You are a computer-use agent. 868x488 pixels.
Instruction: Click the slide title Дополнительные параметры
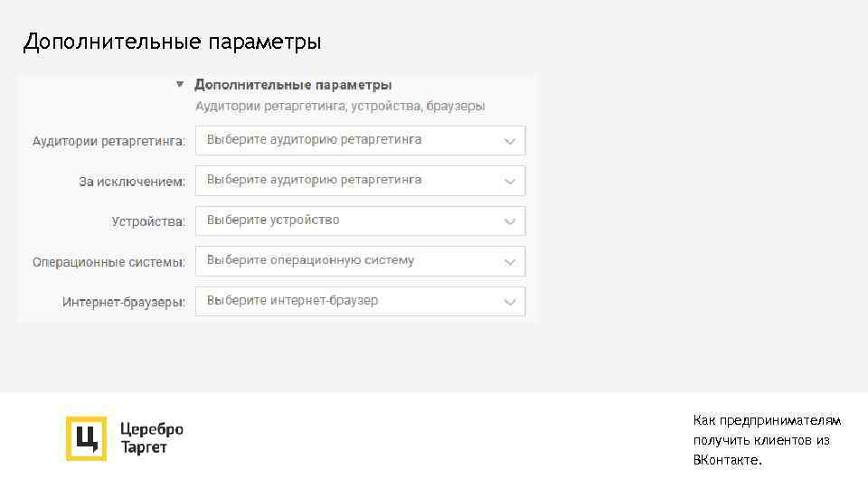tap(172, 42)
